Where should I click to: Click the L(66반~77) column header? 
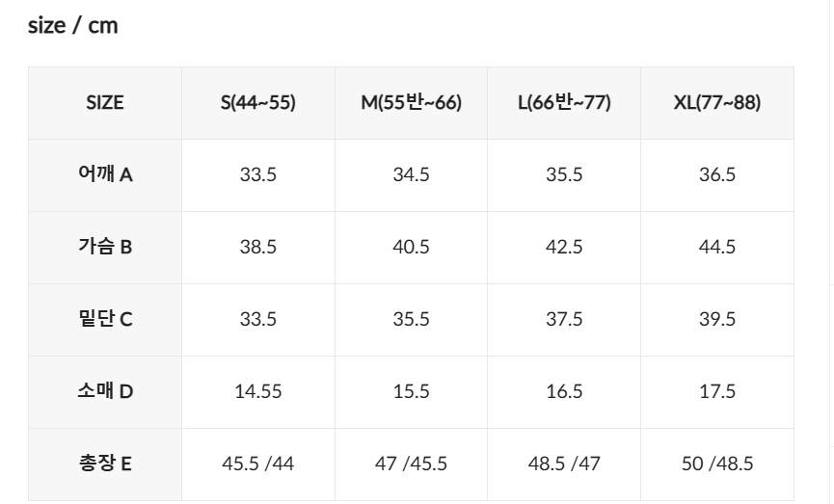pyautogui.click(x=564, y=102)
